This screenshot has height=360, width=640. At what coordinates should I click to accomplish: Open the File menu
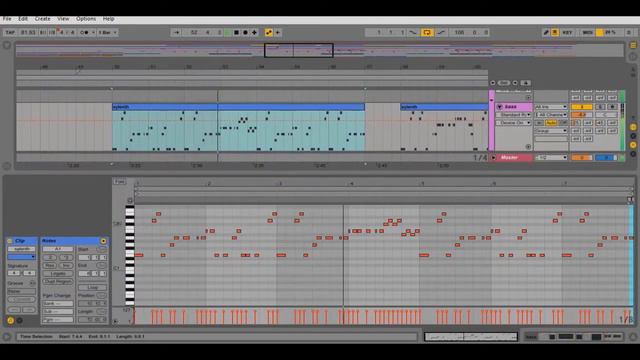coord(7,19)
